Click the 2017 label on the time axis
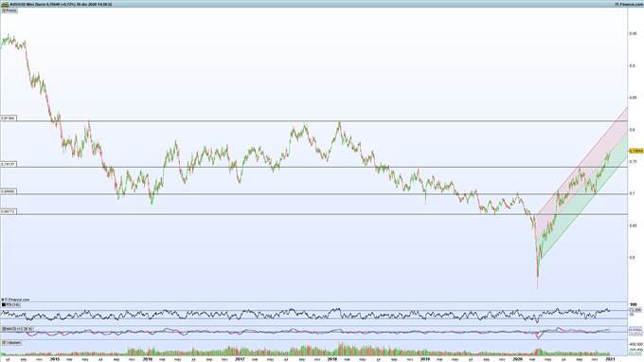Viewport: 644px width, 362px height. click(240, 359)
